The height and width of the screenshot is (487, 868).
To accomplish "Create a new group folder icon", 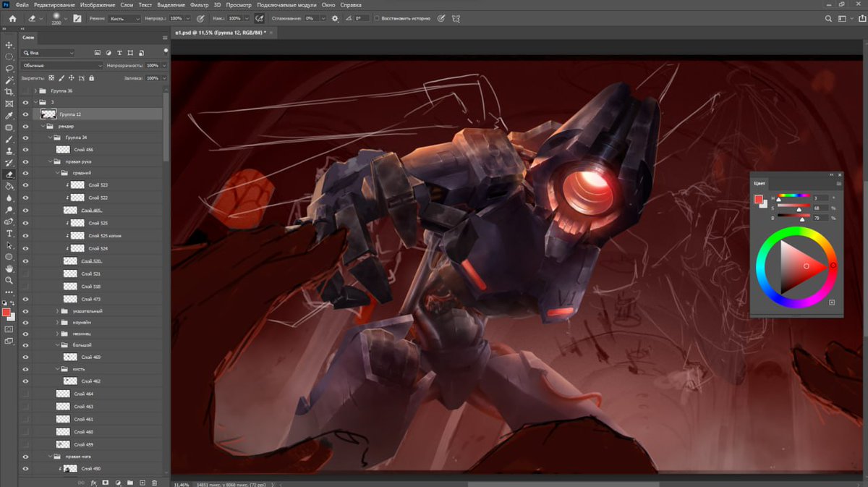I will (x=130, y=482).
